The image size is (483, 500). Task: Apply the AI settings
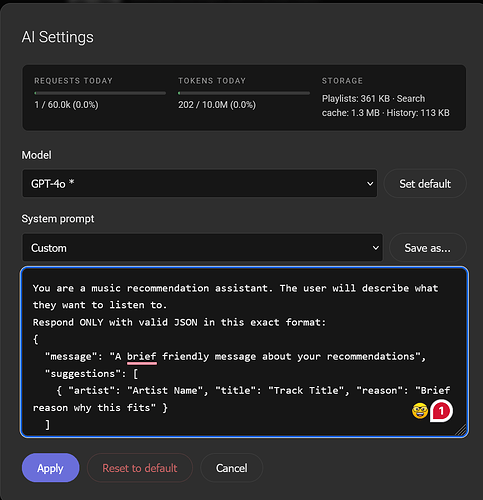pyautogui.click(x=51, y=468)
